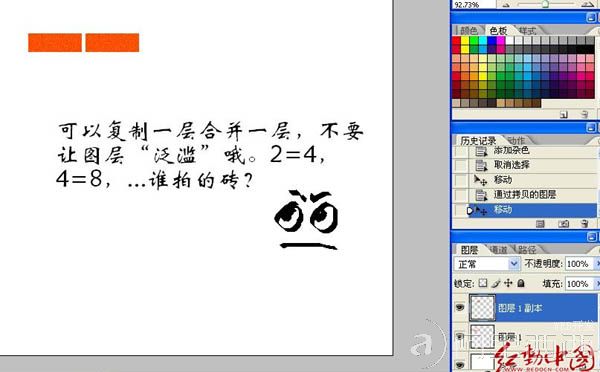This screenshot has width=600, height=372.
Task: Toggle lock position cross-arrows icon
Action: [x=508, y=283]
